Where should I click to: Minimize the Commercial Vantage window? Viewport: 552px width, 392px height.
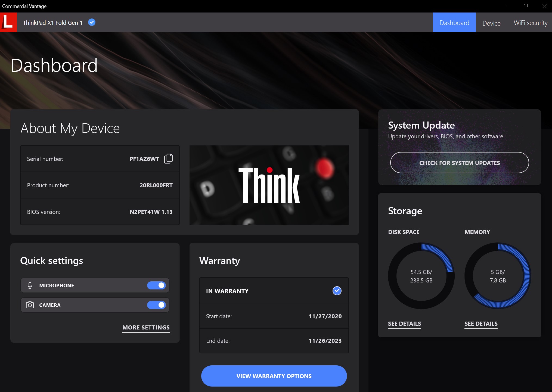point(507,6)
